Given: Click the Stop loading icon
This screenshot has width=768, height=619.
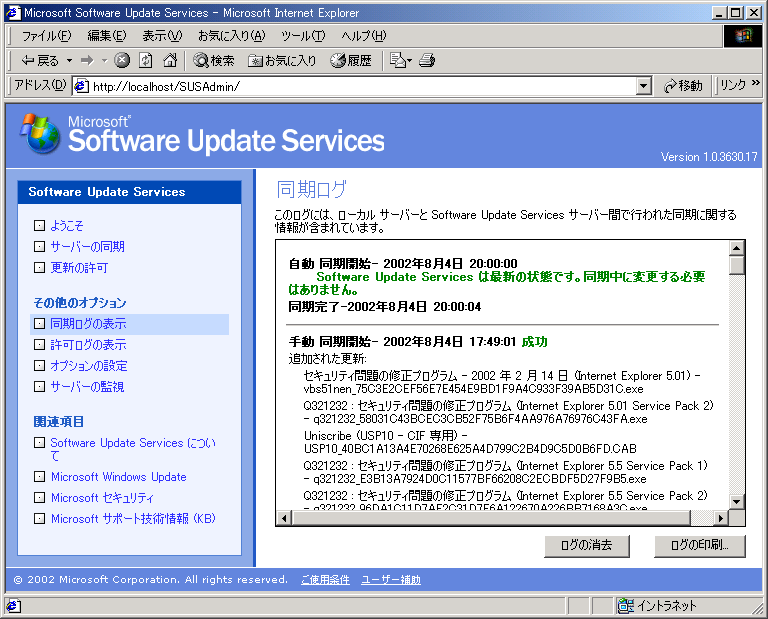Looking at the screenshot, I should click(122, 60).
